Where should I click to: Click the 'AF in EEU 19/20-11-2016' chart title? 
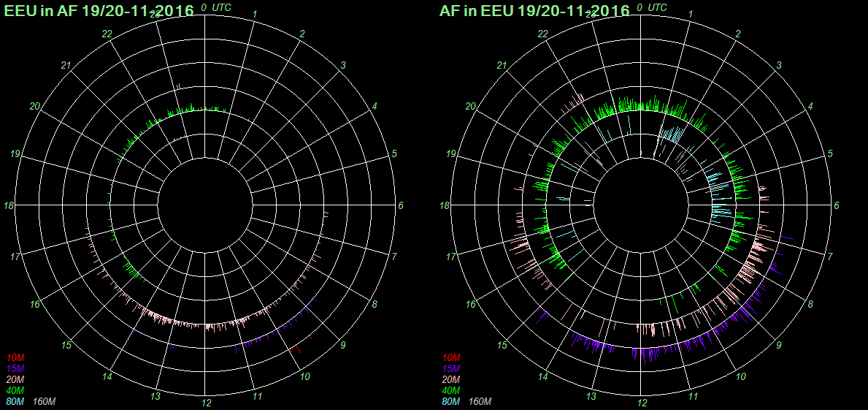(x=534, y=10)
